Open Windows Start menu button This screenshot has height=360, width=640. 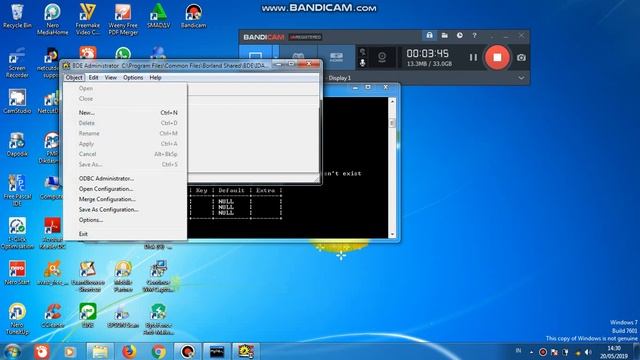point(13,351)
